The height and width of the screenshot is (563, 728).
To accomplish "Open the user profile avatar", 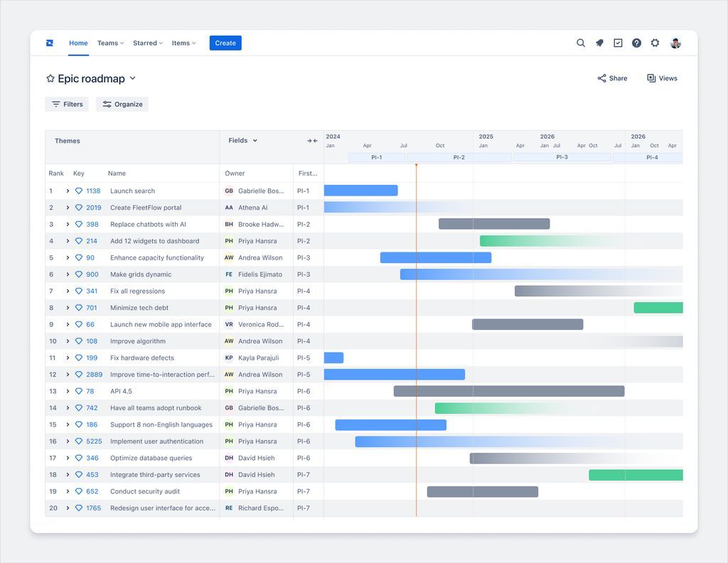I will 675,43.
